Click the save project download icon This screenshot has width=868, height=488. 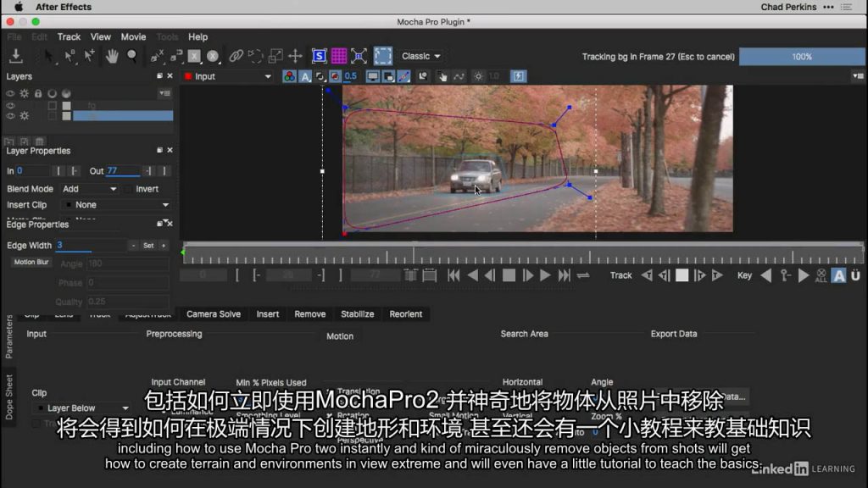(16, 55)
